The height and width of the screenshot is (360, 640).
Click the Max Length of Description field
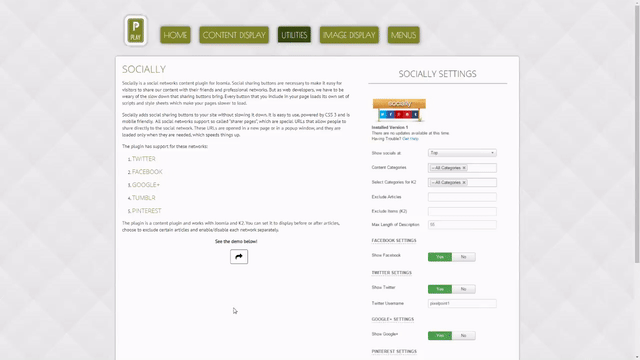(462, 224)
